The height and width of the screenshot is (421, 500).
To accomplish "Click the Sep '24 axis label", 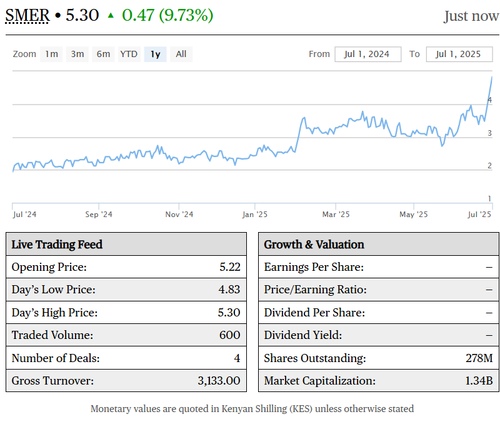I will (99, 214).
